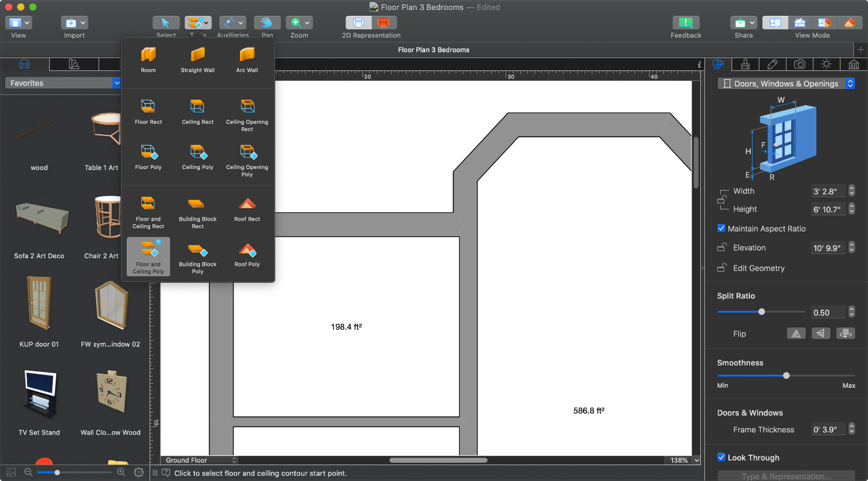
Task: Choose the Roof Rect tool
Action: coord(246,209)
